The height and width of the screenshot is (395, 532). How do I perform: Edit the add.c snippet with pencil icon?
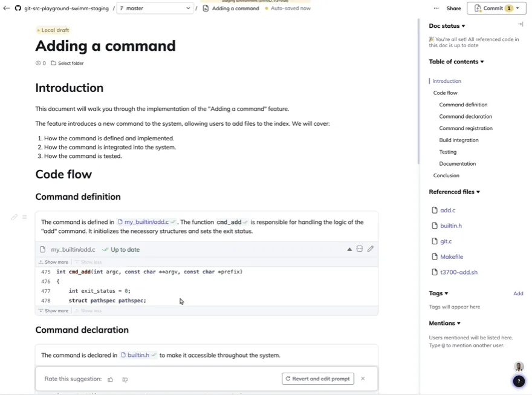[371, 249]
